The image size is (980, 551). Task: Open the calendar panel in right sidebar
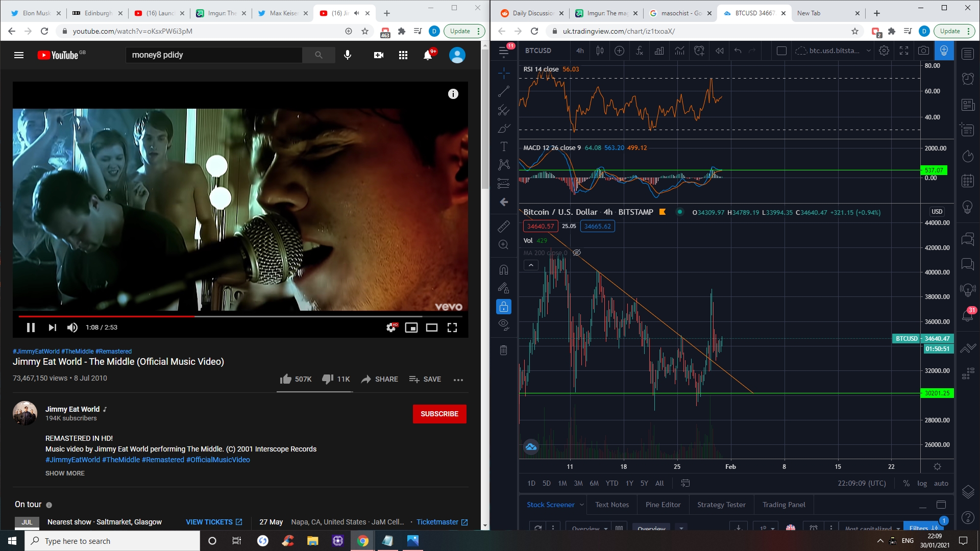[x=968, y=181]
